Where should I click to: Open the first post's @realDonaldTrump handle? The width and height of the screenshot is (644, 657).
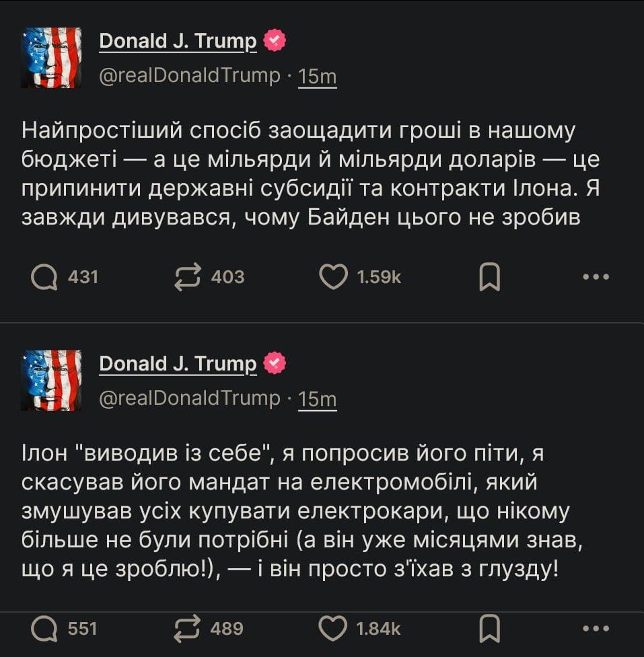[x=189, y=77]
